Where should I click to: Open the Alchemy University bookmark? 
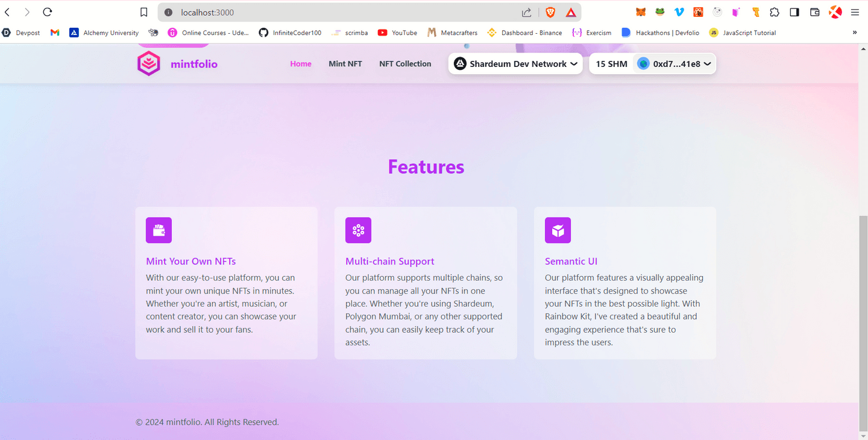[104, 33]
